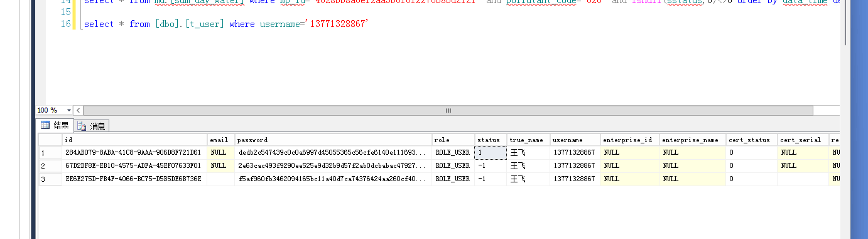
Task: Click the status -1 cell in row 2
Action: (491, 165)
